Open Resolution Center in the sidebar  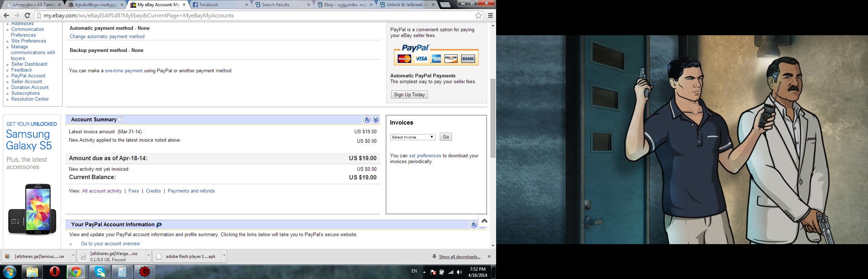30,99
